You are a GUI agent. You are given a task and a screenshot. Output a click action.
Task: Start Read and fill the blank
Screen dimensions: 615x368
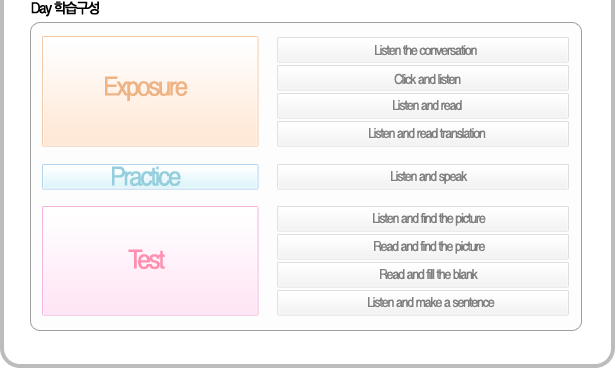(x=423, y=275)
